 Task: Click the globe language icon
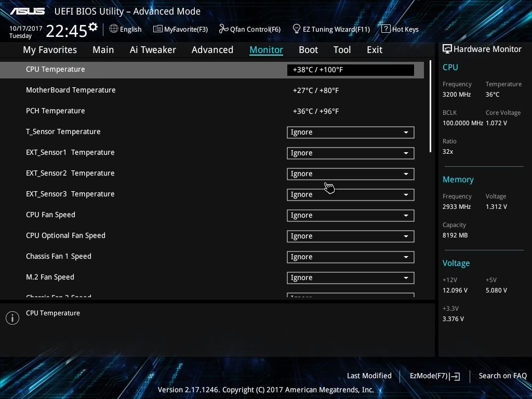pyautogui.click(x=114, y=29)
